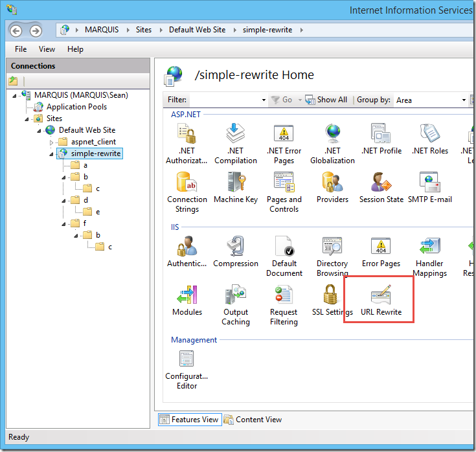This screenshot has width=476, height=452.
Task: Collapse the simple-rewrite application node
Action: coord(51,154)
